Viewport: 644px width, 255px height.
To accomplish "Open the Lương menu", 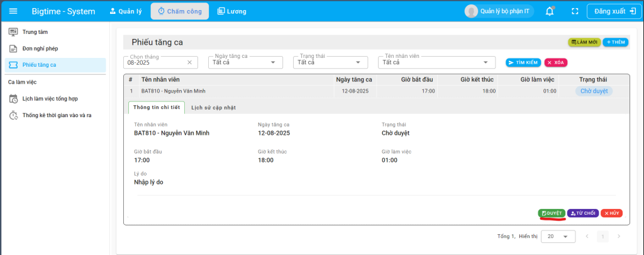I will click(231, 11).
